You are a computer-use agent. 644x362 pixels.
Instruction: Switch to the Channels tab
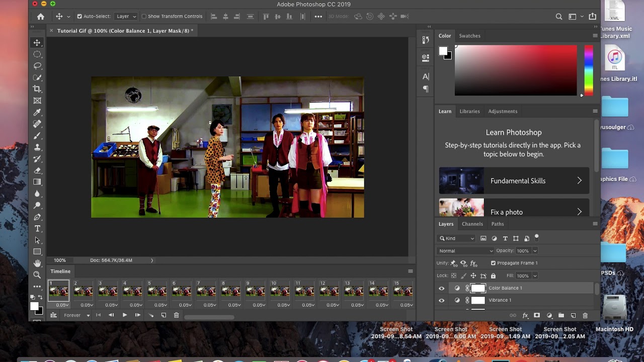472,224
